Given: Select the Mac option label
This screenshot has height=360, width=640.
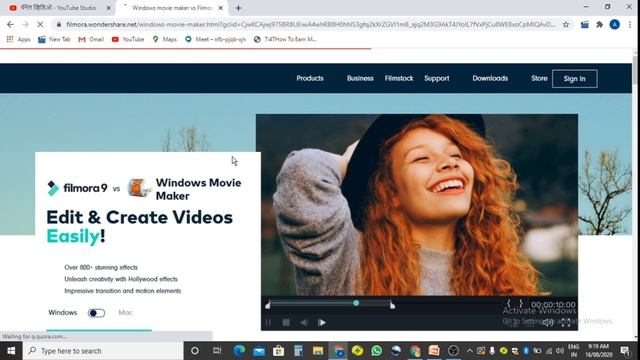Looking at the screenshot, I should click(x=125, y=313).
